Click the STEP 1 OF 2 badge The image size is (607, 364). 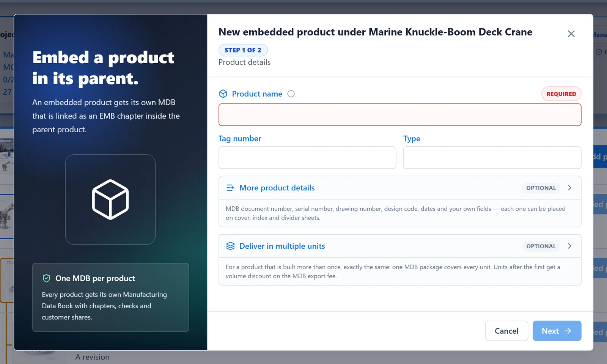[x=243, y=50]
